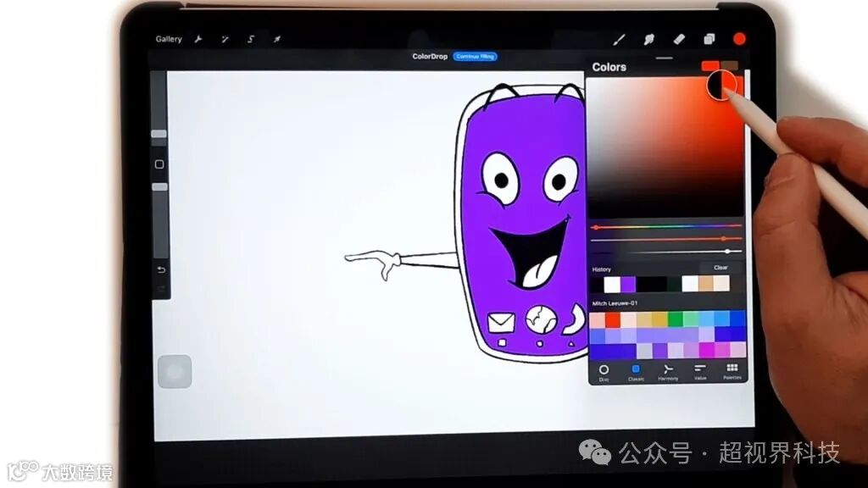This screenshot has height=488, width=868.
Task: Open the Adjustments magic wand menu
Action: click(x=224, y=39)
